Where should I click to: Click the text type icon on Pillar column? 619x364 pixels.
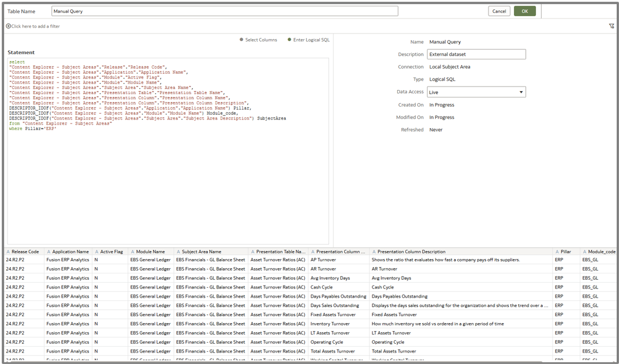(557, 252)
